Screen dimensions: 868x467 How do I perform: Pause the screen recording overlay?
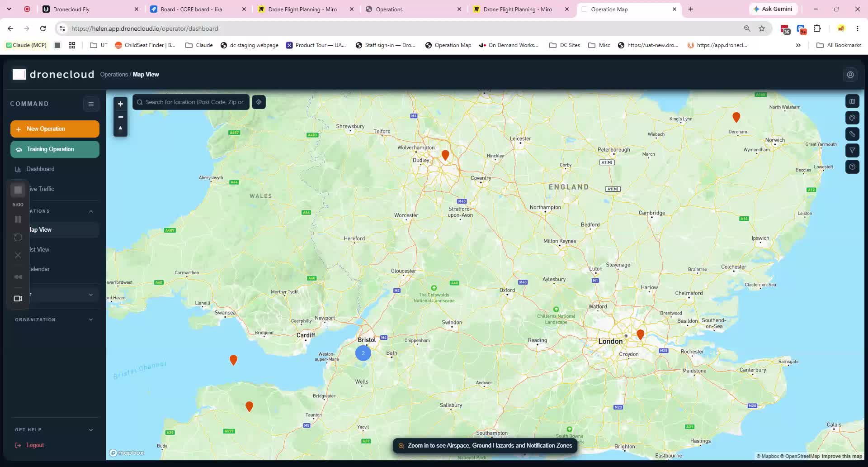[18, 219]
